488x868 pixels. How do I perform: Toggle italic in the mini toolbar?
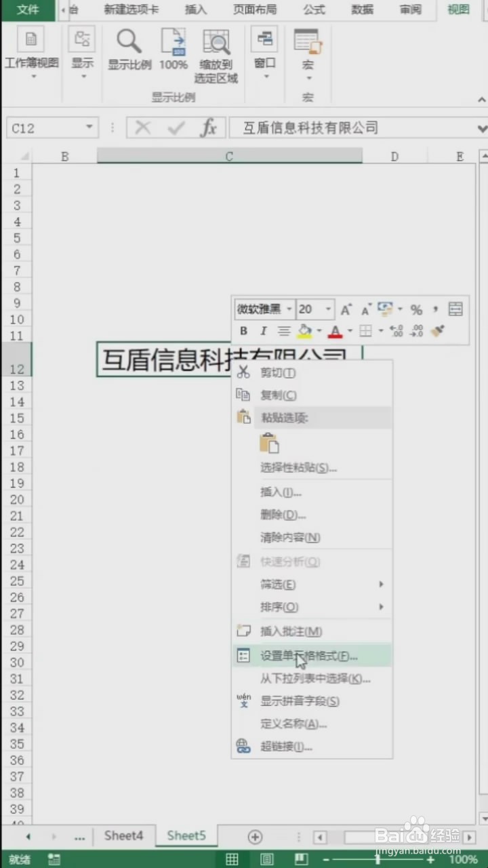pyautogui.click(x=264, y=331)
